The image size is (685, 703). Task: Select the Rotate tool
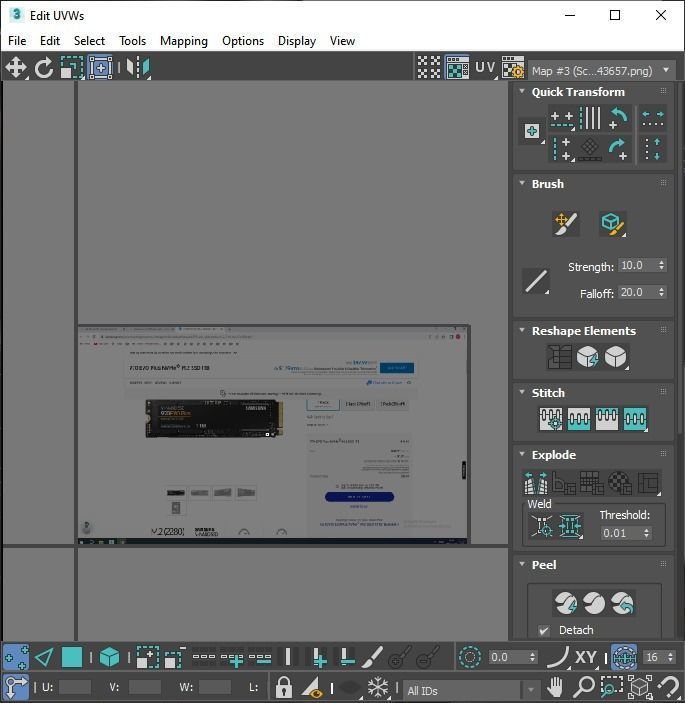43,68
